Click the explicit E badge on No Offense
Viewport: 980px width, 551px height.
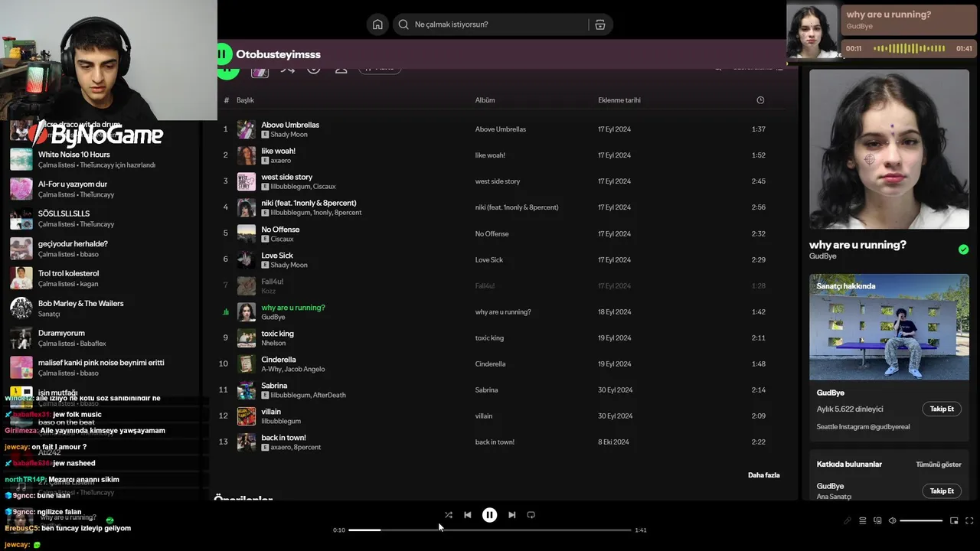265,239
